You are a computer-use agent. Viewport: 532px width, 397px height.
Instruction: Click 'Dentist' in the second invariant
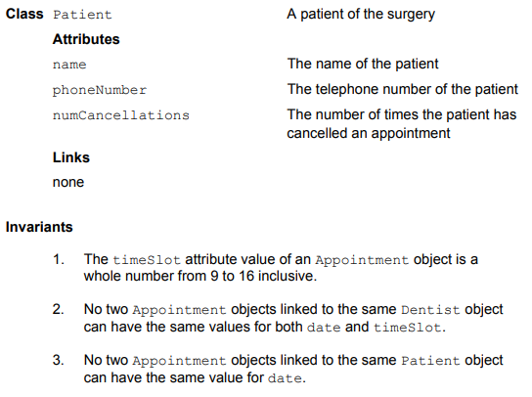tap(430, 310)
